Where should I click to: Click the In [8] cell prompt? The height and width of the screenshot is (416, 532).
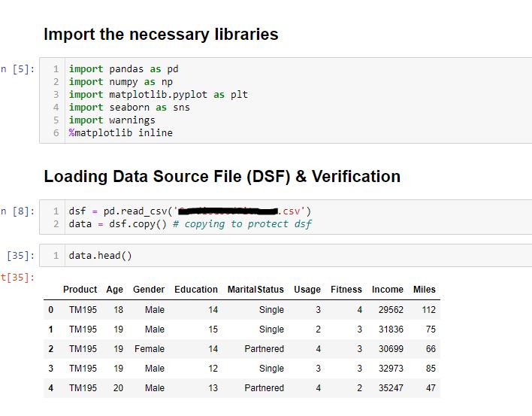(18, 211)
